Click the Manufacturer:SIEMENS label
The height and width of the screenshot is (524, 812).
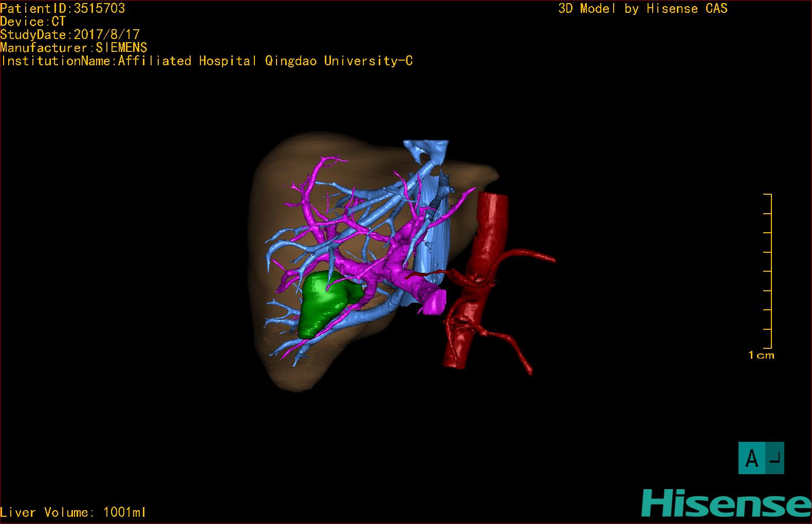pyautogui.click(x=73, y=48)
